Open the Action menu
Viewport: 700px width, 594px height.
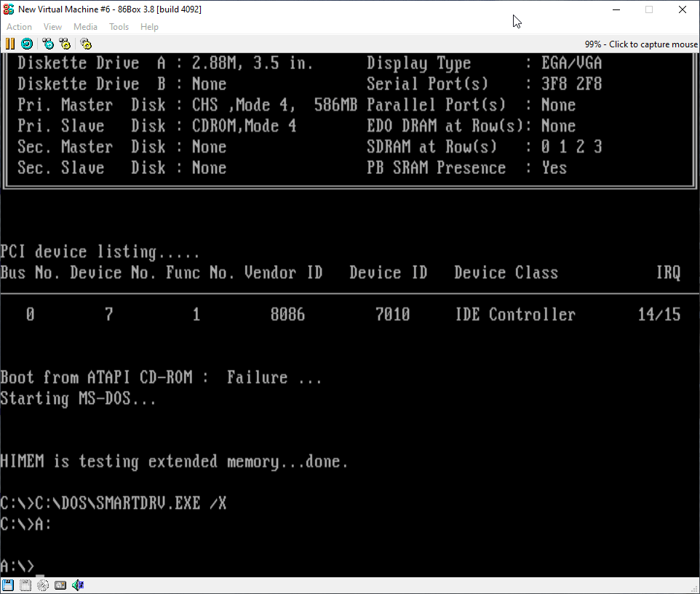[19, 27]
